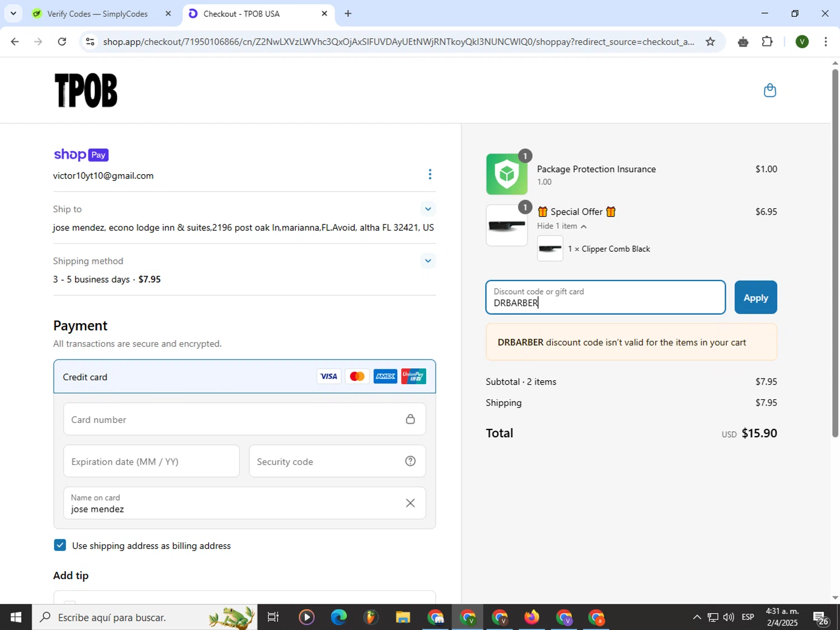Open Task View on the taskbar

[273, 617]
